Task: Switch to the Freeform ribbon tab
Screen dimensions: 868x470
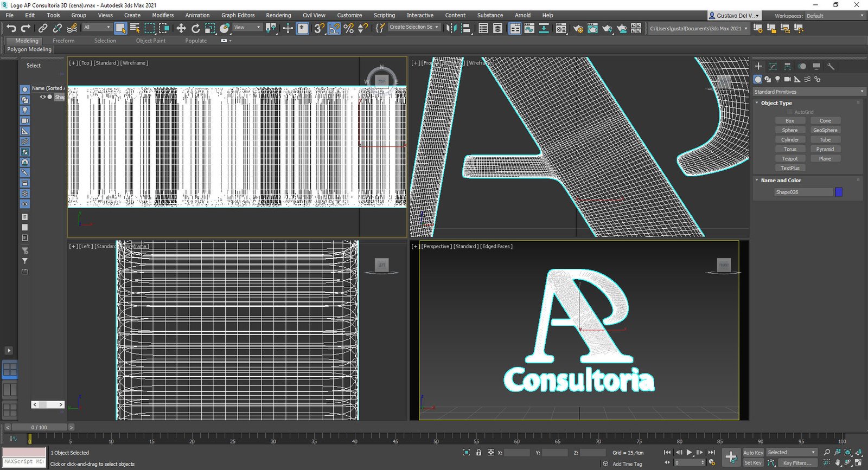Action: point(63,41)
